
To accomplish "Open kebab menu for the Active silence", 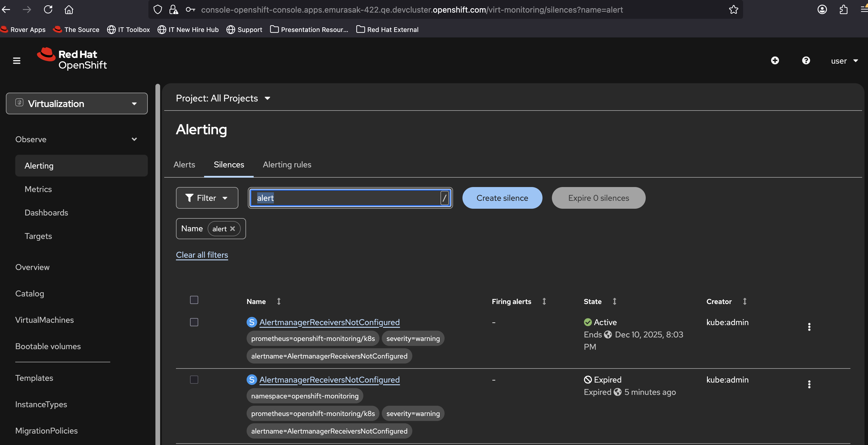I will [x=809, y=327].
